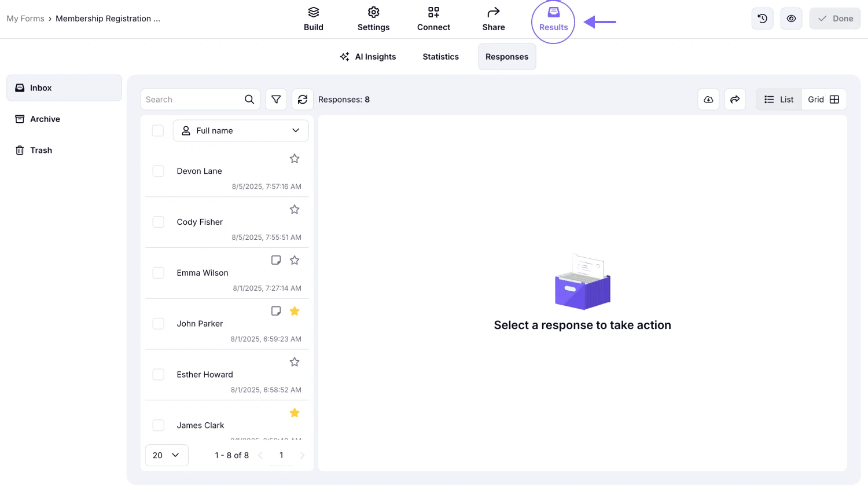Switch to the Statistics tab
The image size is (868, 490).
[x=440, y=56]
